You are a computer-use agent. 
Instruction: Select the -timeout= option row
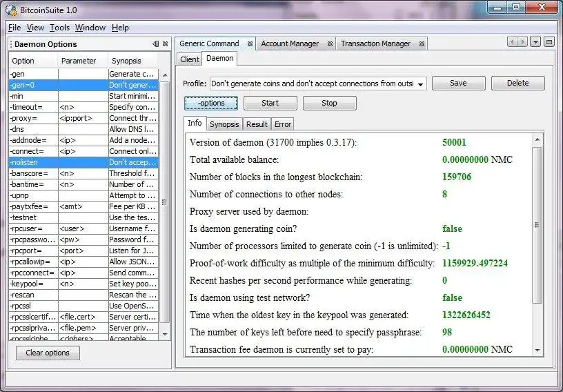tap(83, 107)
